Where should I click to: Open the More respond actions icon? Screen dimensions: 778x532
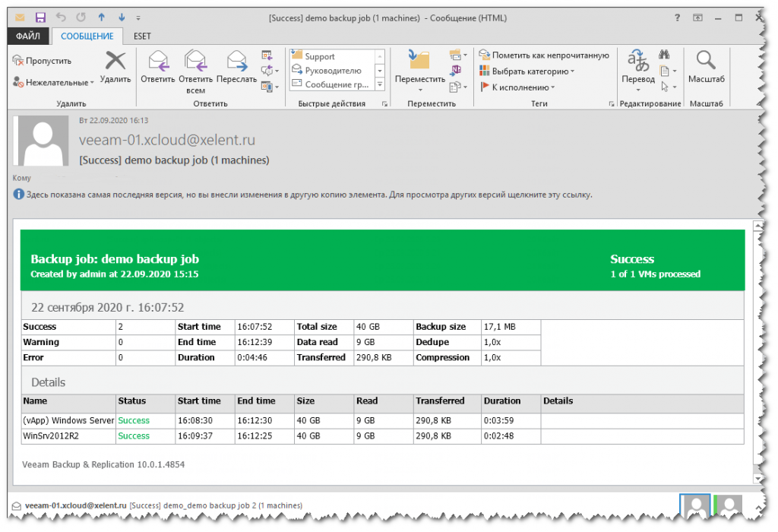(x=270, y=87)
